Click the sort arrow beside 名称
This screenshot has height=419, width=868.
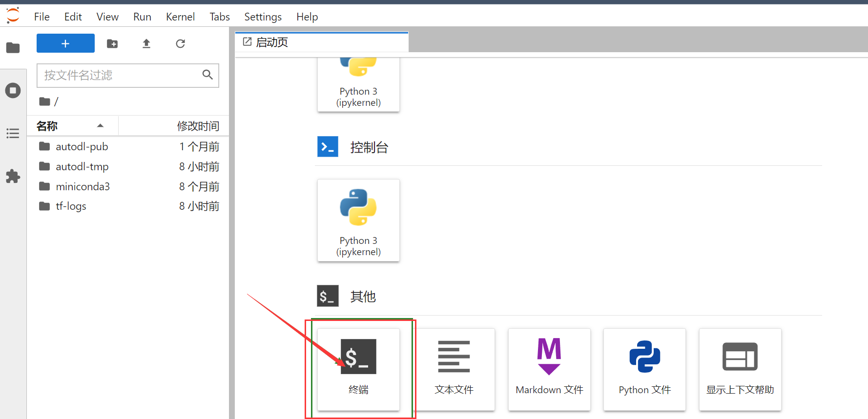tap(100, 126)
